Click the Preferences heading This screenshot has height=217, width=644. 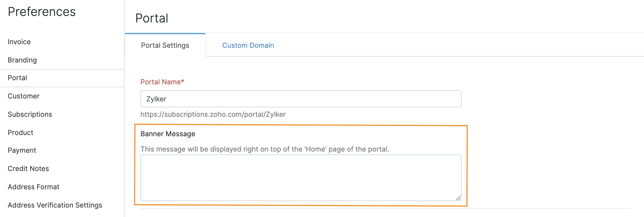click(x=41, y=12)
